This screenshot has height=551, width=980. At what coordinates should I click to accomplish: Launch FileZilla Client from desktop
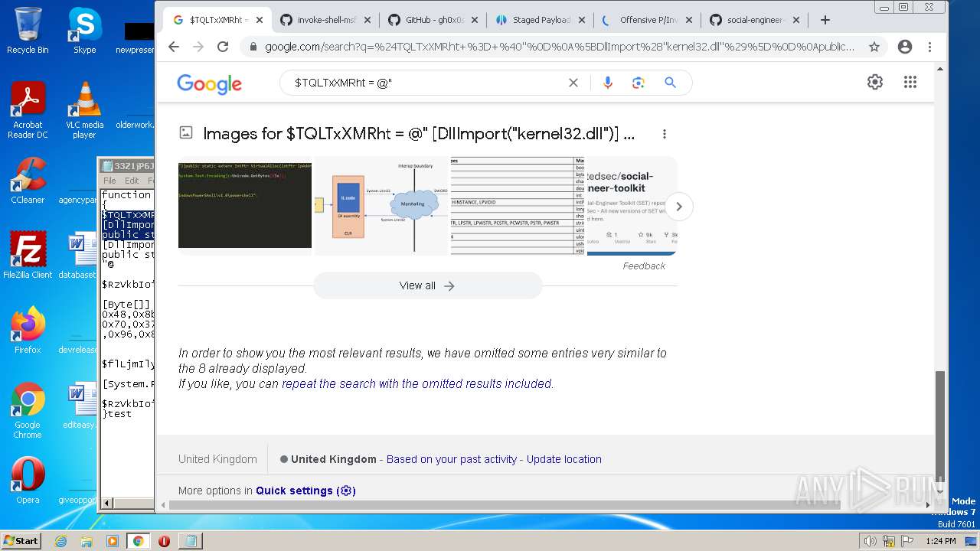point(28,256)
